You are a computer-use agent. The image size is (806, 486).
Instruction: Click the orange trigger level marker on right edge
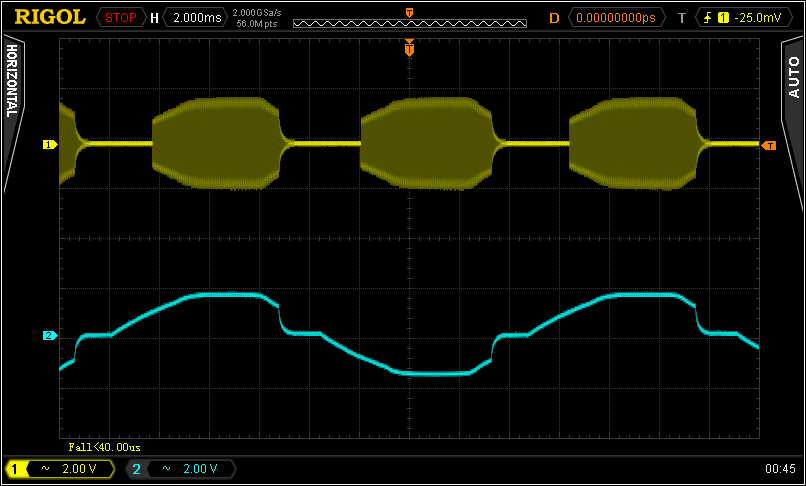(x=768, y=146)
